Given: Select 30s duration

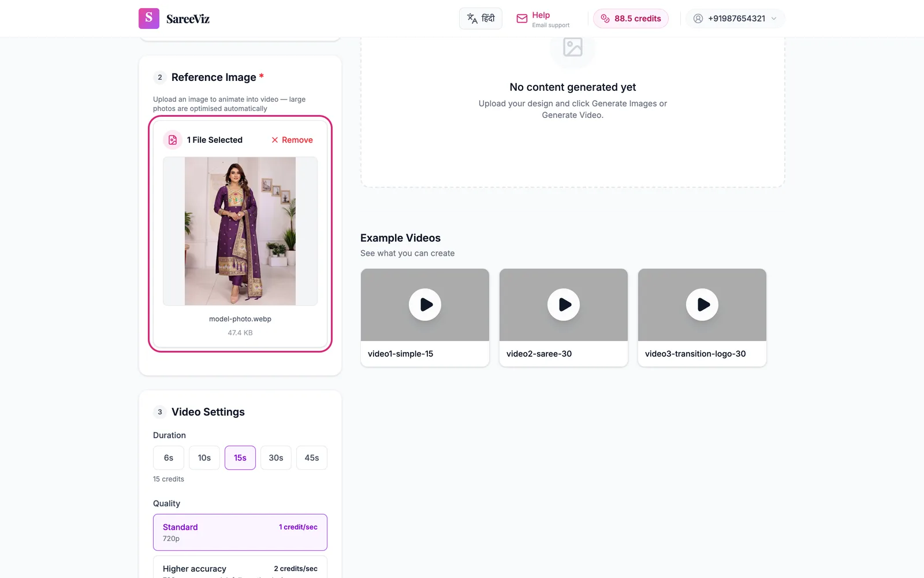Looking at the screenshot, I should pos(276,458).
